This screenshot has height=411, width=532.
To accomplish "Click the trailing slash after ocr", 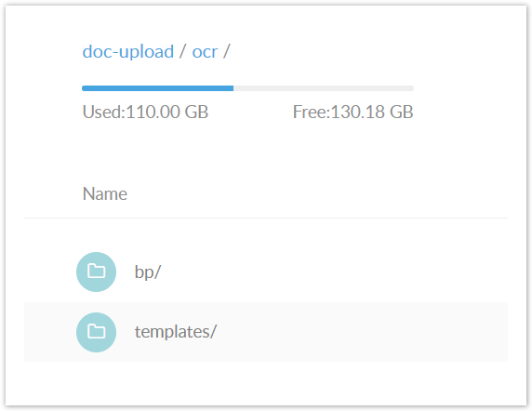I will (x=226, y=52).
